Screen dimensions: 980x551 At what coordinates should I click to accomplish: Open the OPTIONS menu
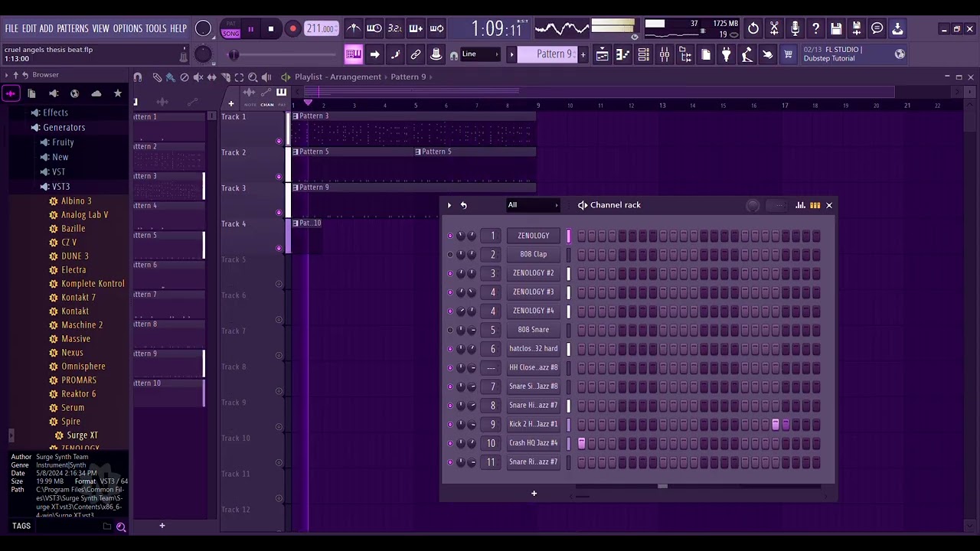click(128, 28)
